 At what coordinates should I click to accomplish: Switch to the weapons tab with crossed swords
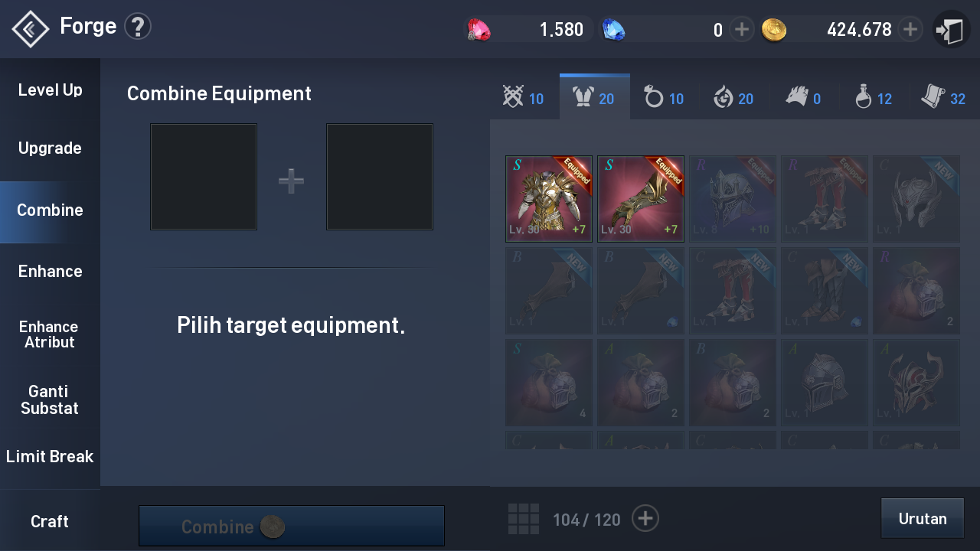524,98
